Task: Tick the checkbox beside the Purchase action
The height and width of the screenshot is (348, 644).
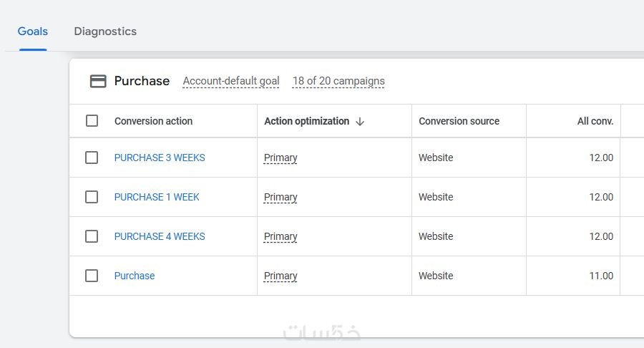Action: click(92, 276)
